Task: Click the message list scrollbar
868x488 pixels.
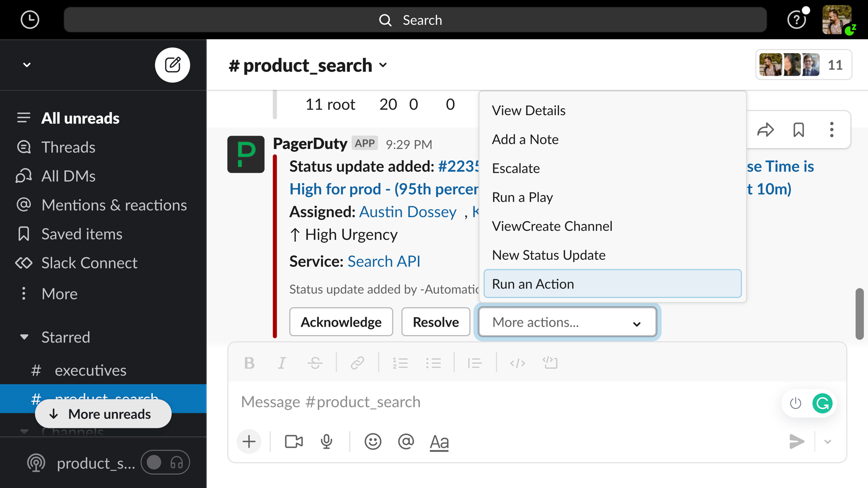Action: [x=859, y=314]
